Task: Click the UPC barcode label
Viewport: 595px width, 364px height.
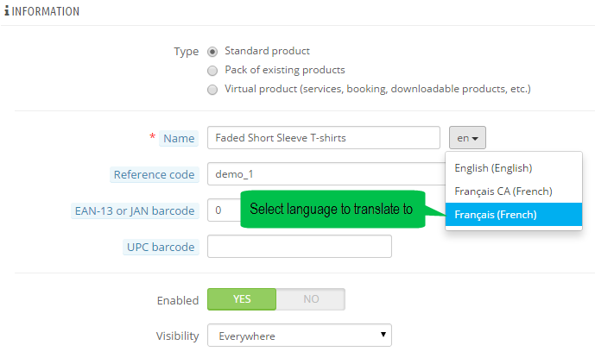Action: point(161,248)
